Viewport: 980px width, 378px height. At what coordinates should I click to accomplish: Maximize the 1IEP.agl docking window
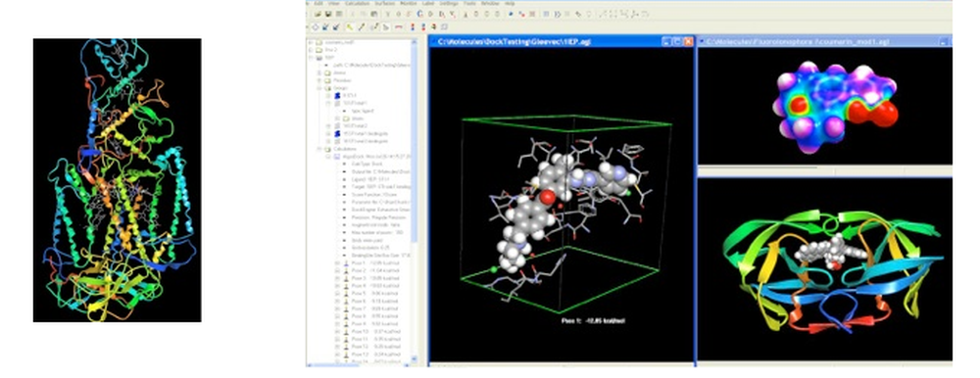(677, 41)
